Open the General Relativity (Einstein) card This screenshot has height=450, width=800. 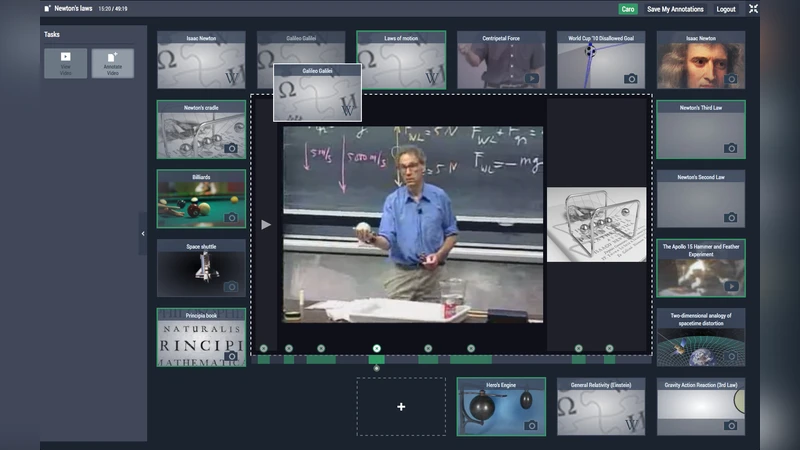[601, 406]
